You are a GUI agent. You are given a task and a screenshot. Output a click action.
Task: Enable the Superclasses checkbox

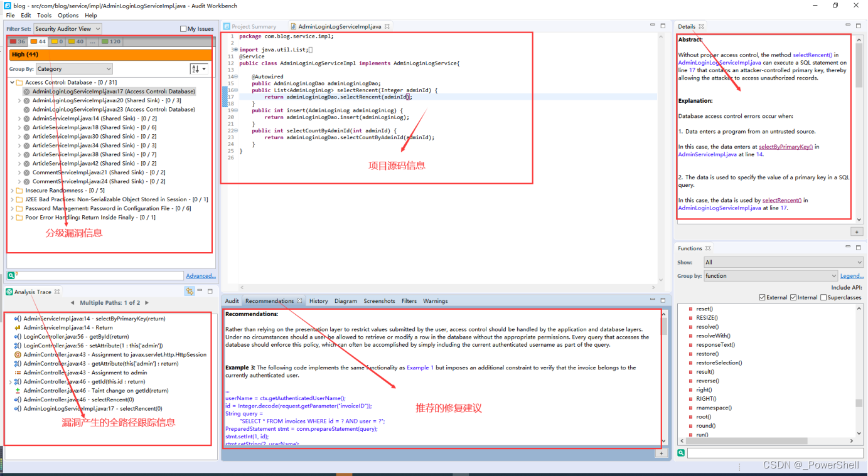pyautogui.click(x=823, y=297)
